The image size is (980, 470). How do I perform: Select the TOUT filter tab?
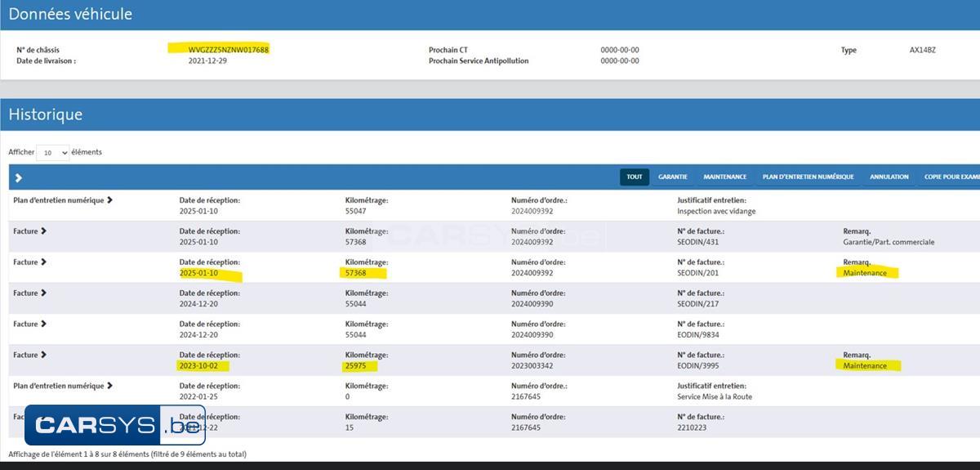[x=635, y=177]
